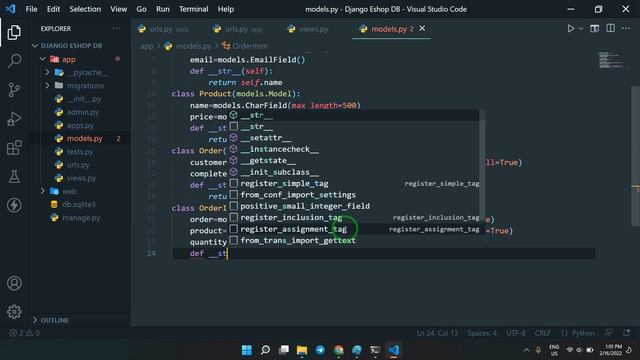Select the positive_small_integer_field suggestion
Viewport: 640px width, 360px height.
point(353,206)
